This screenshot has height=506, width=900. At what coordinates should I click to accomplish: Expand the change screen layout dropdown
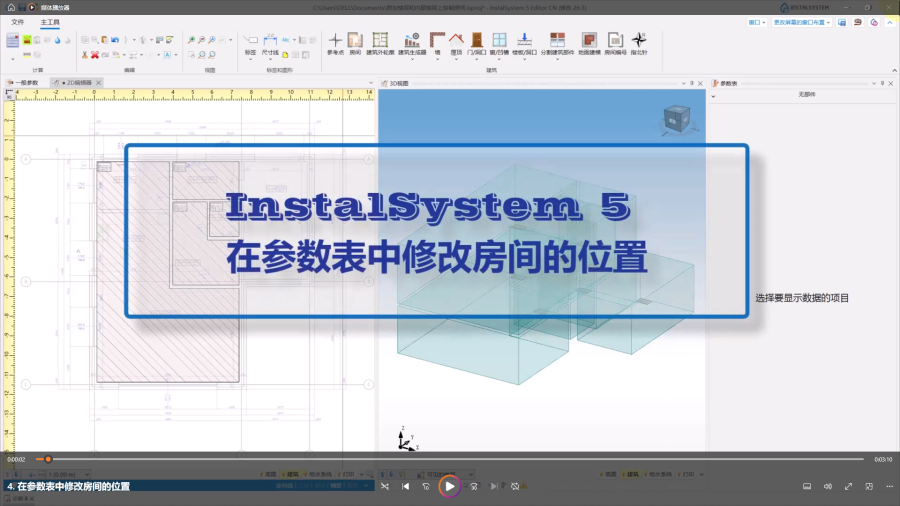(800, 21)
